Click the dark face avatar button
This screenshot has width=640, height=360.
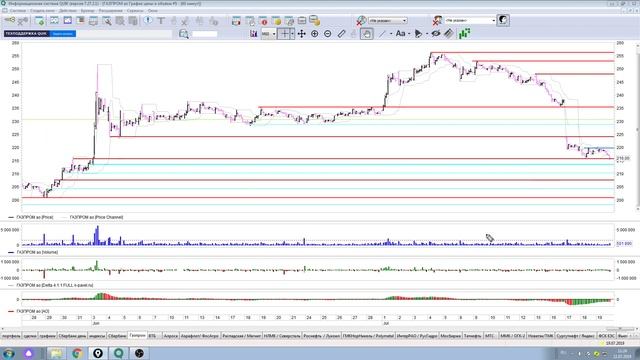click(503, 20)
